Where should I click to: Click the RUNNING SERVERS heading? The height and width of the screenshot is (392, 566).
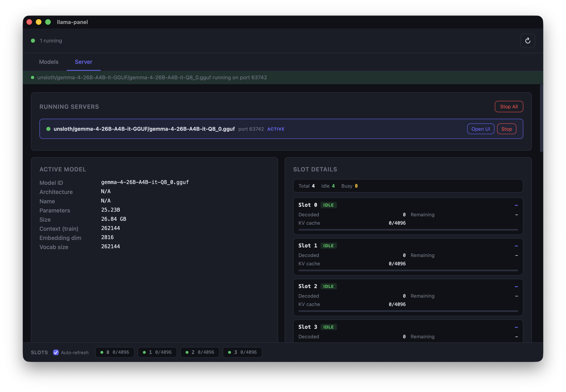(x=69, y=107)
